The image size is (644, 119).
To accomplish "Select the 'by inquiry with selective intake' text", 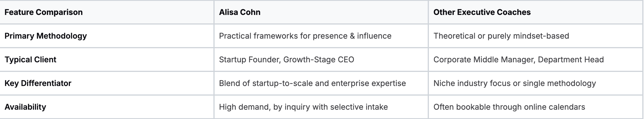I will tap(330, 107).
